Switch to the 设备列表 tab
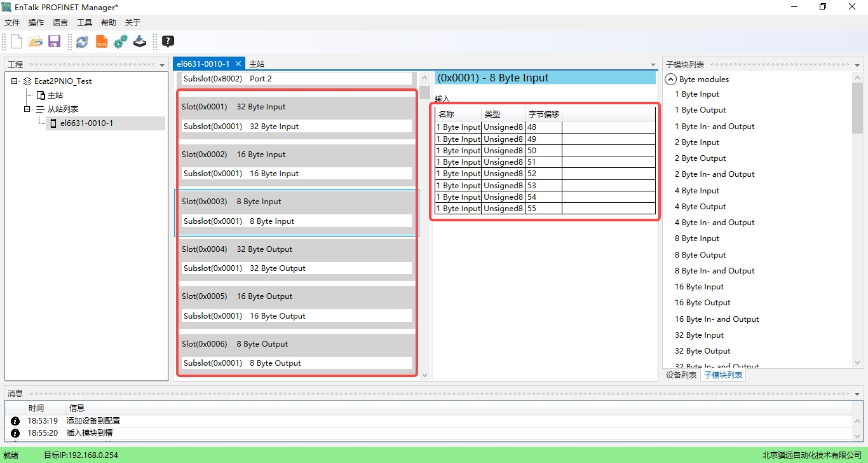868x463 pixels. point(681,375)
